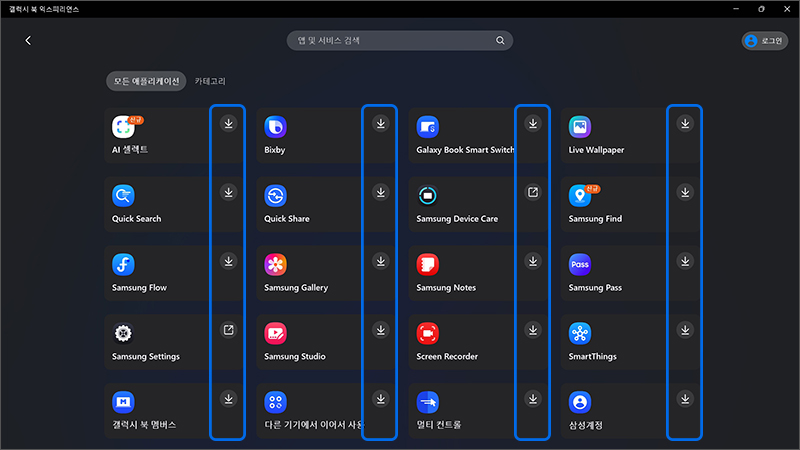
Task: Open the Galaxy Book Smart Switch tile
Action: (x=460, y=136)
